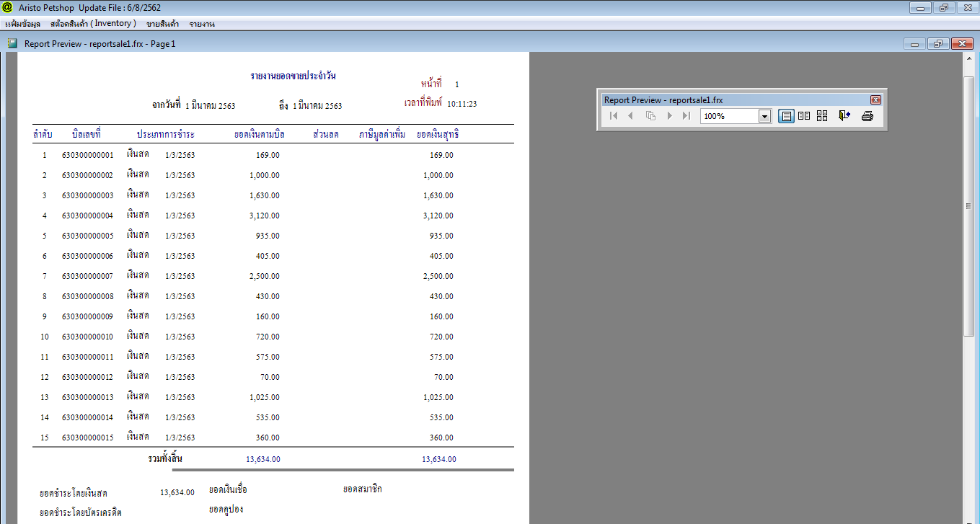Open the สต๊อคสินค้า (Inventory) menu
This screenshot has width=980, height=524.
[93, 24]
